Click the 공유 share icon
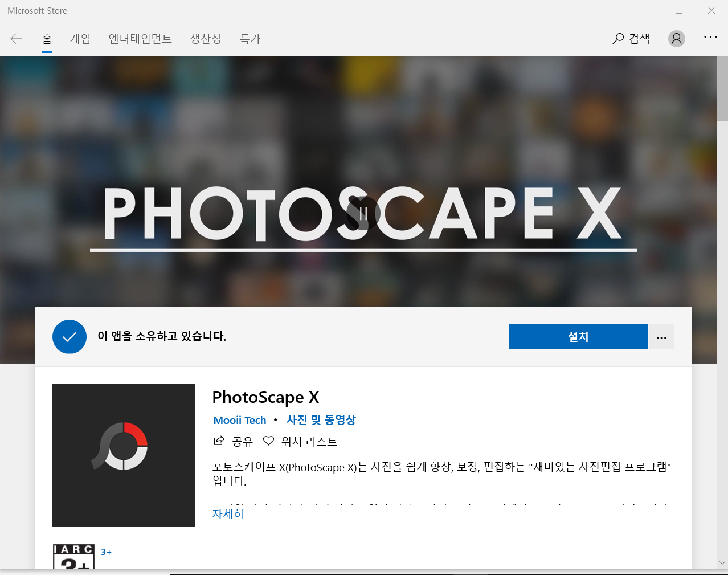Image resolution: width=728 pixels, height=575 pixels. 219,441
